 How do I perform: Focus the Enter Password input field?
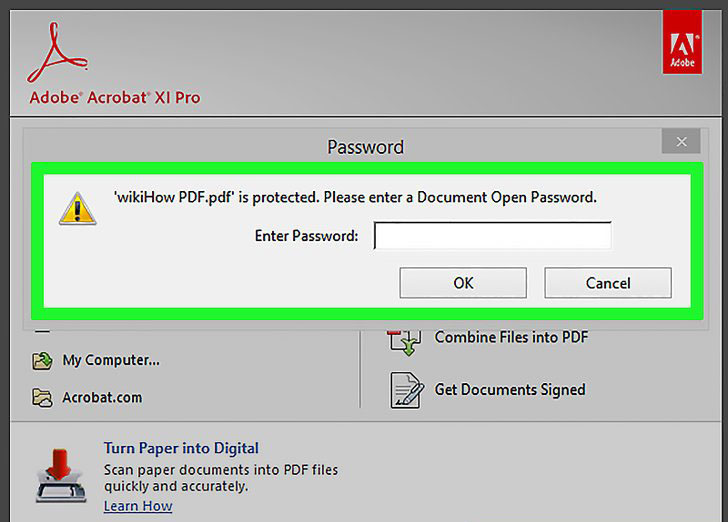tap(492, 235)
